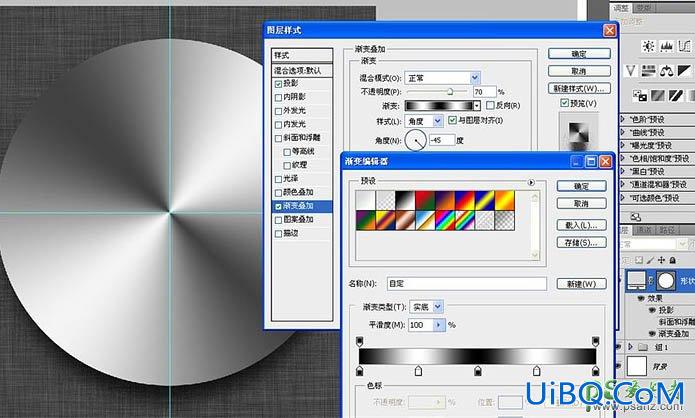Select the vector mask thumbnail of shape layer
This screenshot has width=695, height=418.
pyautogui.click(x=666, y=281)
